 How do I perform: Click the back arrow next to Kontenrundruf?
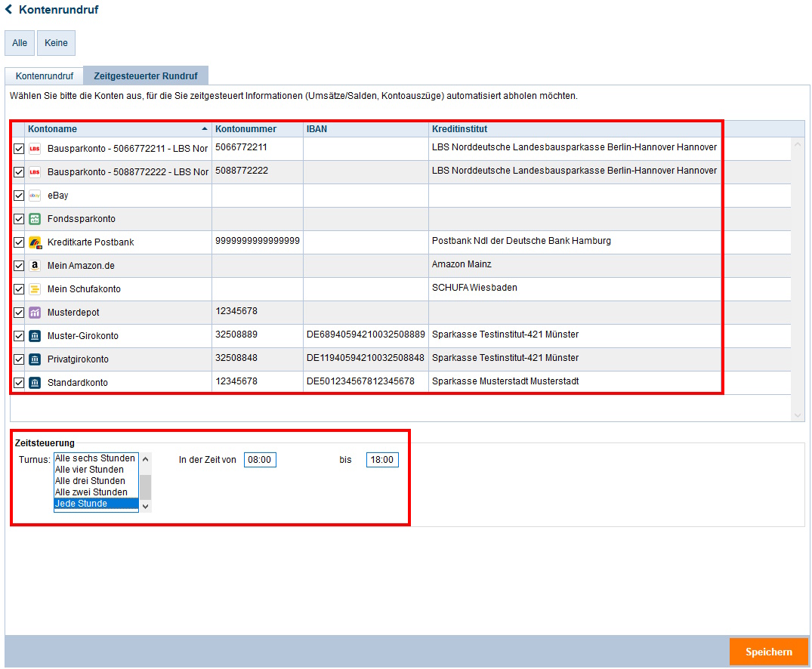coord(9,10)
